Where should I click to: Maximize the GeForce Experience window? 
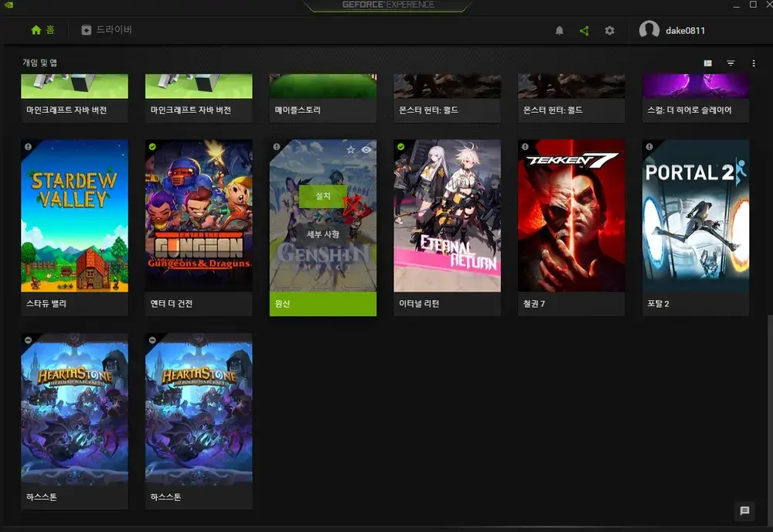[753, 5]
